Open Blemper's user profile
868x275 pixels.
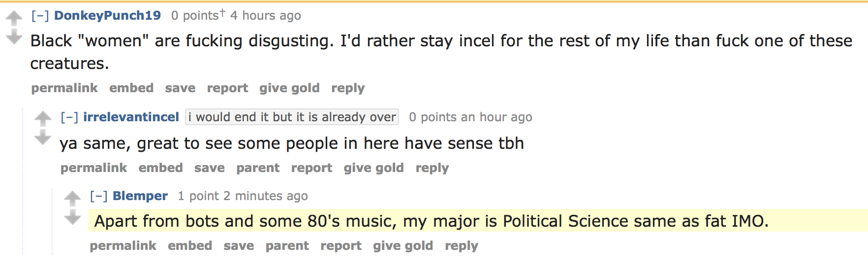140,196
